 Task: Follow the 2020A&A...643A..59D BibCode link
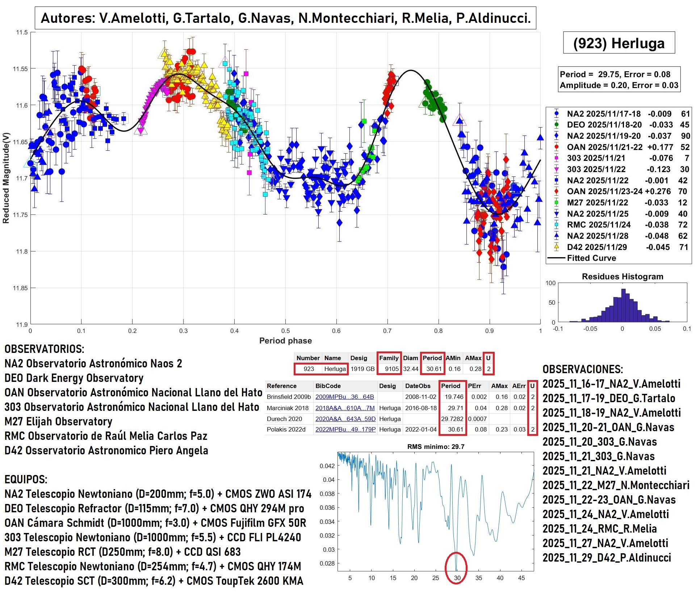coord(345,419)
